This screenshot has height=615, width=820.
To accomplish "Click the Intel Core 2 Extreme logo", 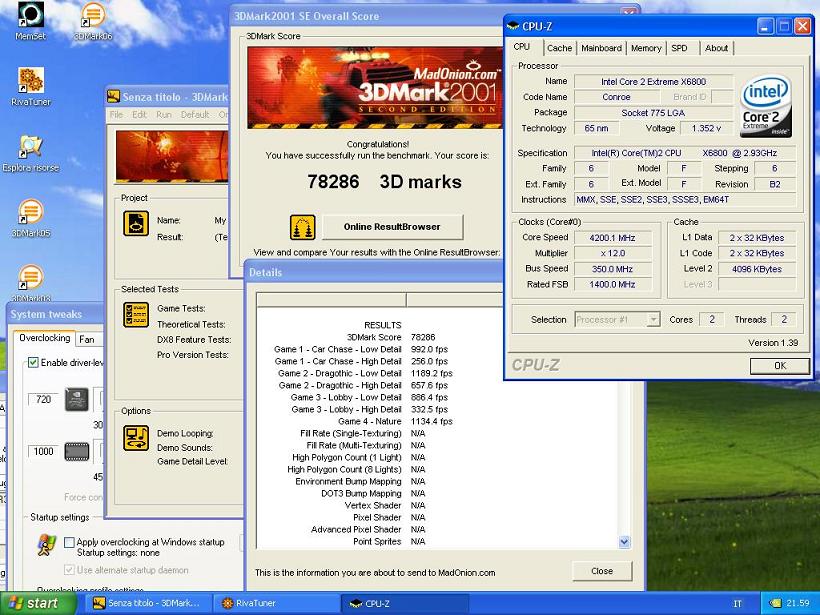I will [x=766, y=107].
